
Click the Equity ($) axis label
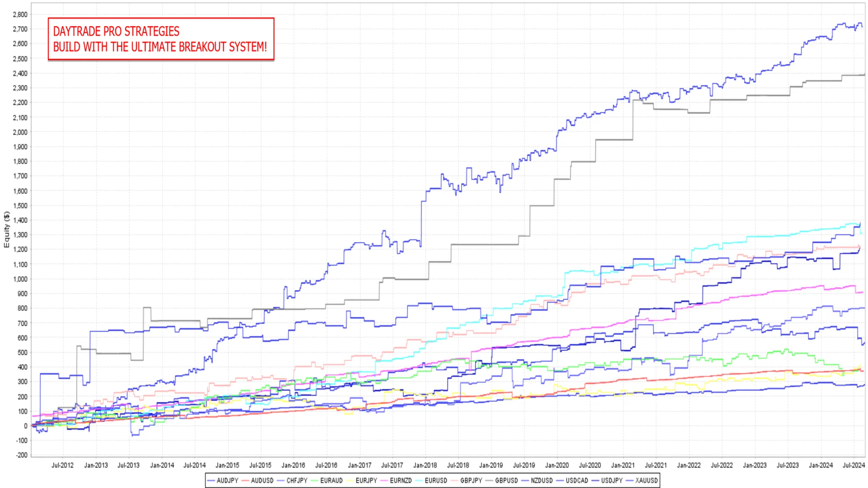pyautogui.click(x=6, y=230)
